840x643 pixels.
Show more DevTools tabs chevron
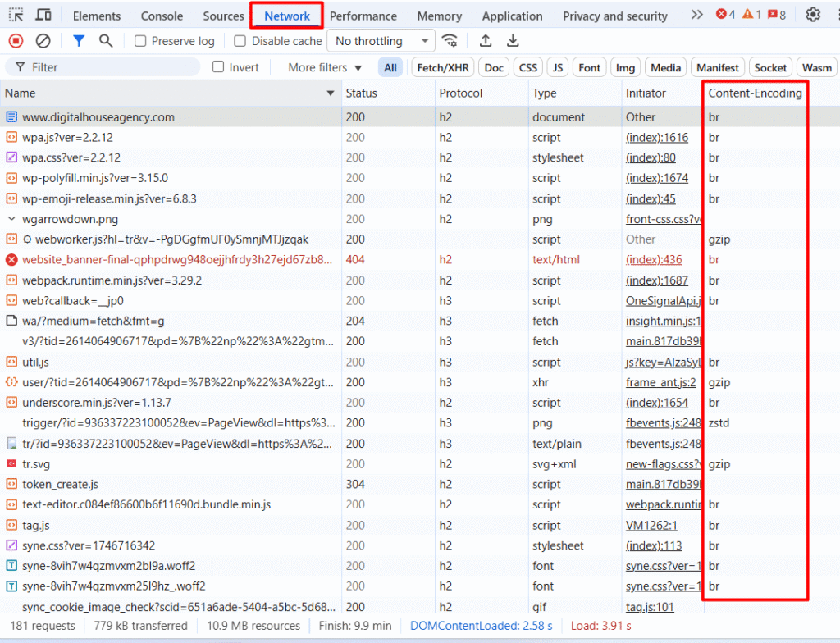pos(696,15)
